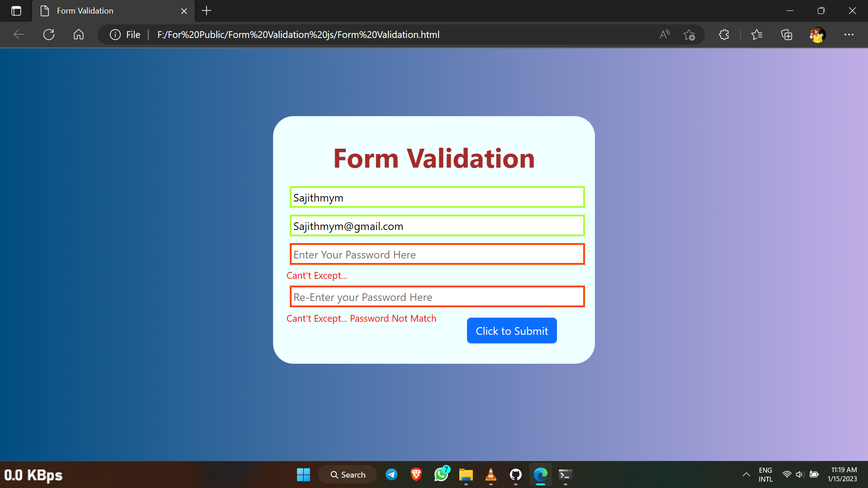Open the browser Extensions panel
Viewport: 868px width, 488px height.
(x=723, y=34)
